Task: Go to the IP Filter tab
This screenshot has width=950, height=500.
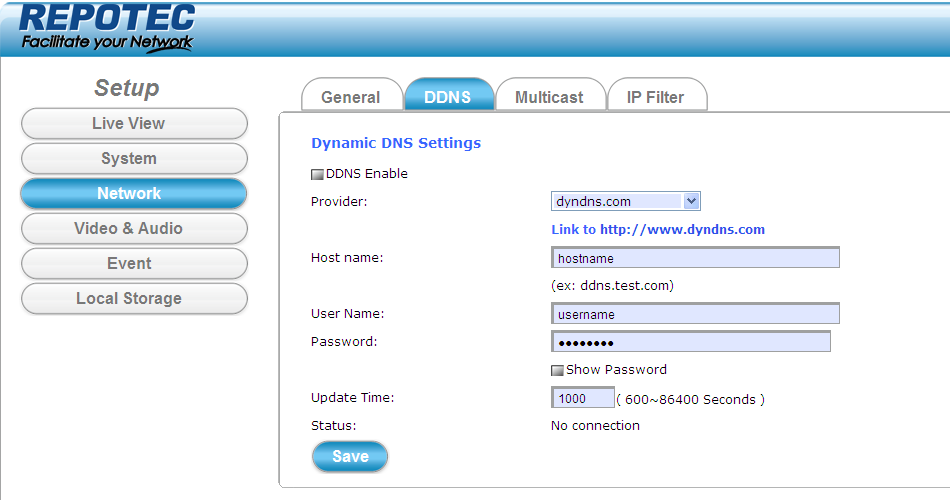Action: pos(655,97)
